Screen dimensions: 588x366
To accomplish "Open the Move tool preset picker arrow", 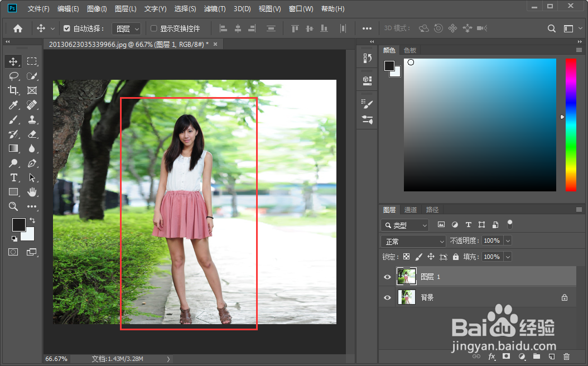I will click(x=52, y=28).
